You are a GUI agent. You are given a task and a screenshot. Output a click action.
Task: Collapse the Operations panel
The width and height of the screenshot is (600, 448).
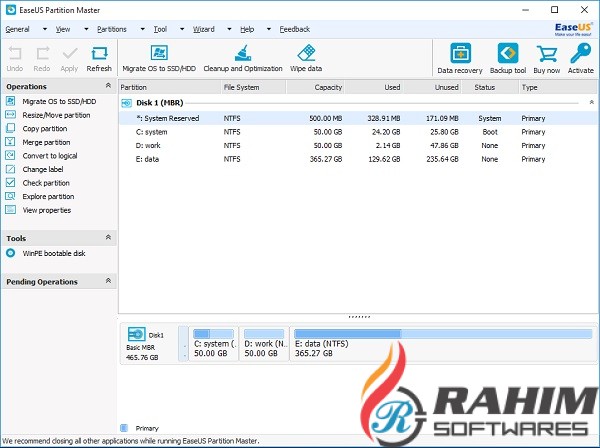(x=109, y=87)
